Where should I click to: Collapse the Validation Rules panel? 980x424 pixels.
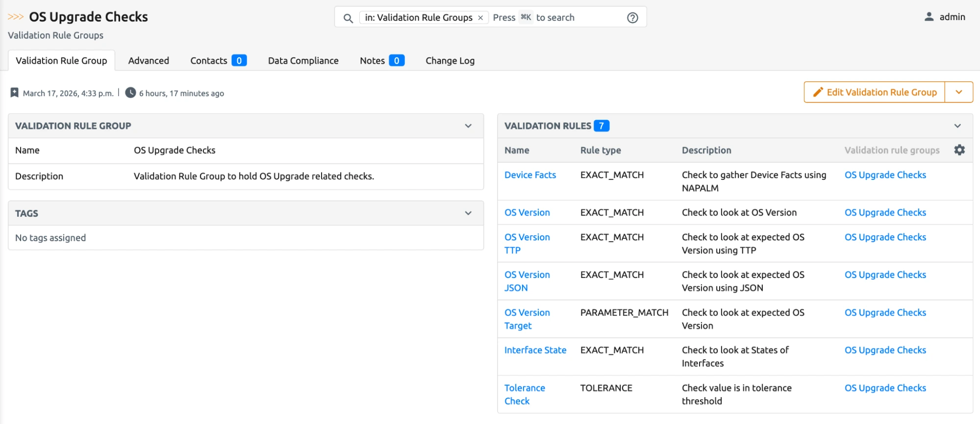point(957,126)
